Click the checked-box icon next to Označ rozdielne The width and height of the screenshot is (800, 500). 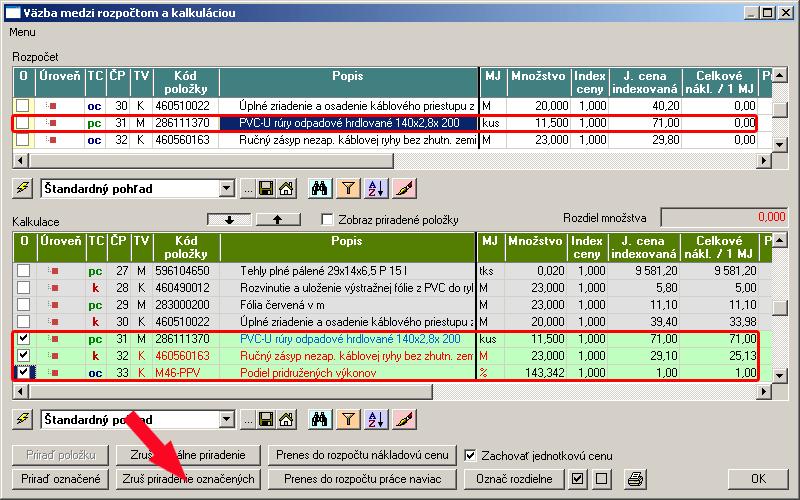click(577, 479)
